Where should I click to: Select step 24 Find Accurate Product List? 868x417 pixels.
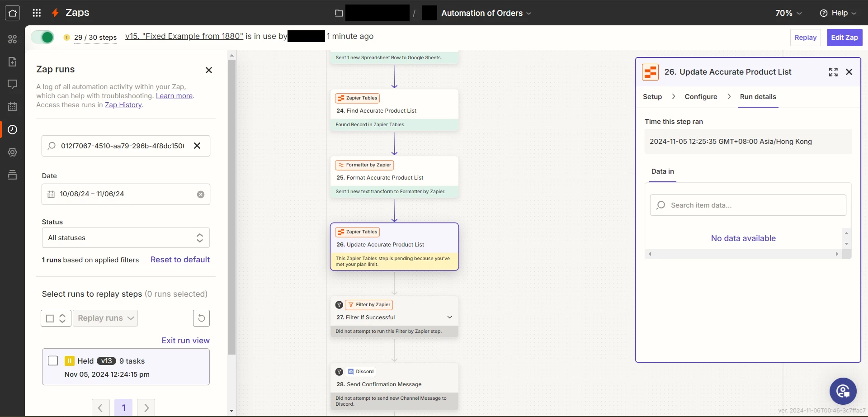(x=394, y=111)
